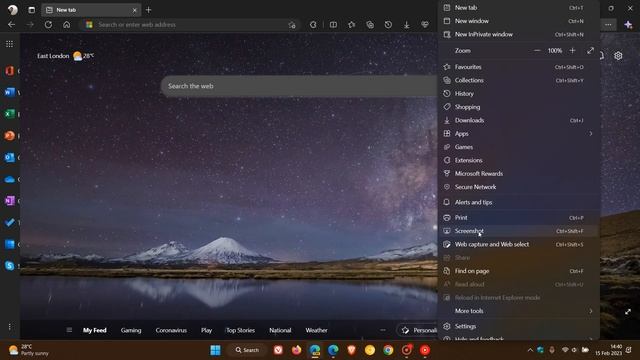Viewport: 640px width, 360px height.
Task: Open Microsoft 365 sidebar shortcut
Action: (x=9, y=71)
